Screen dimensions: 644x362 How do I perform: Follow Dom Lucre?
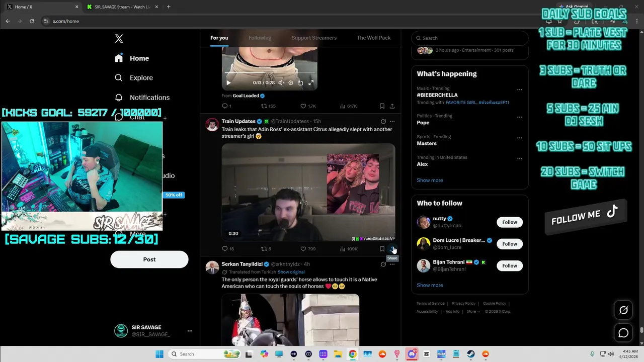pos(510,244)
